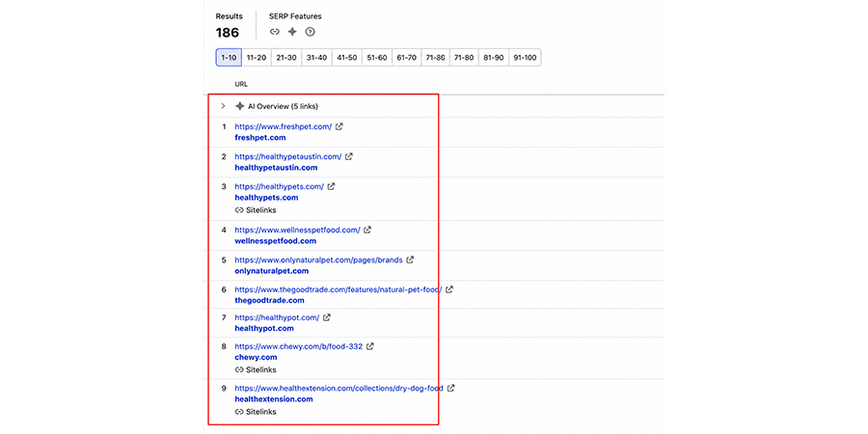Open thegoodtrade.com natural-pet-food URL link
Viewport: 868px width, 434px height.
pos(339,289)
